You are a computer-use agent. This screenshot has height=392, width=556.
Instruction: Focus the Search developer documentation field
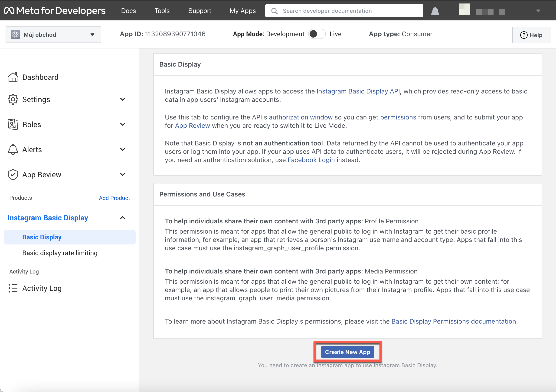coord(344,11)
